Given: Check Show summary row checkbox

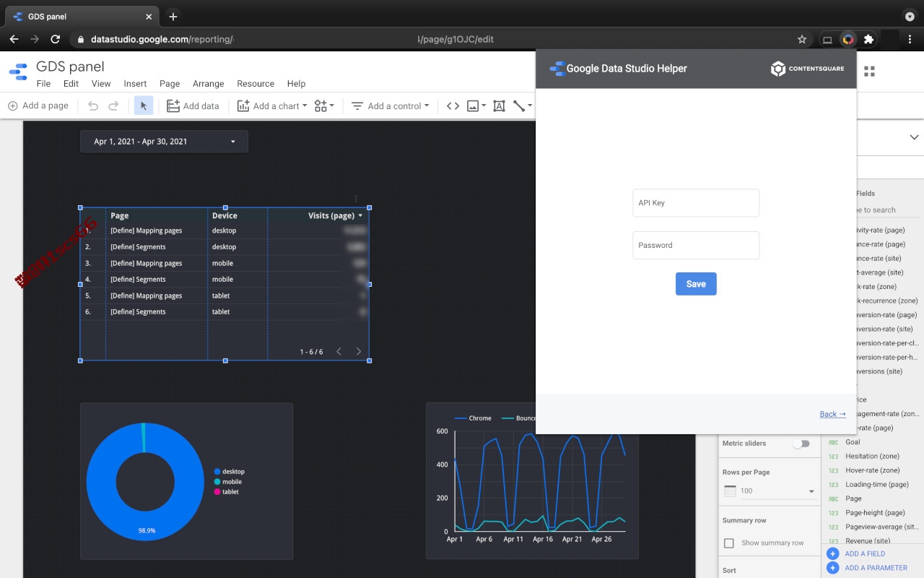Looking at the screenshot, I should (729, 543).
